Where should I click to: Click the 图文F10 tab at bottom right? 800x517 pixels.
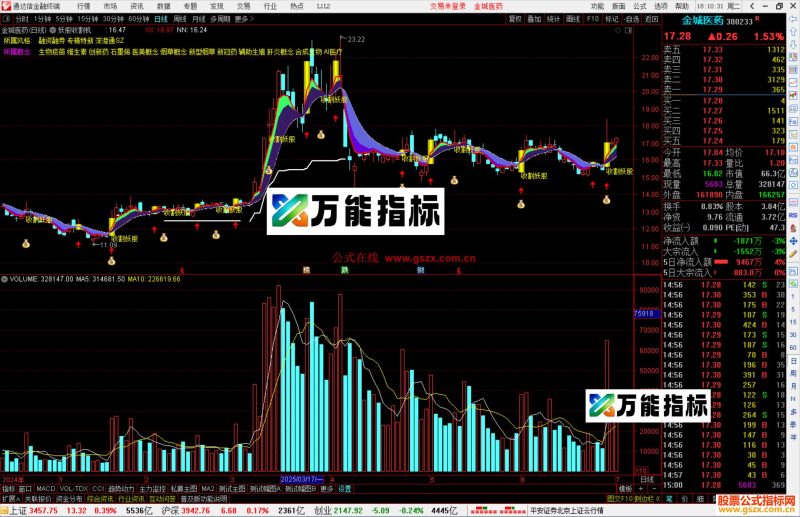tap(619, 499)
